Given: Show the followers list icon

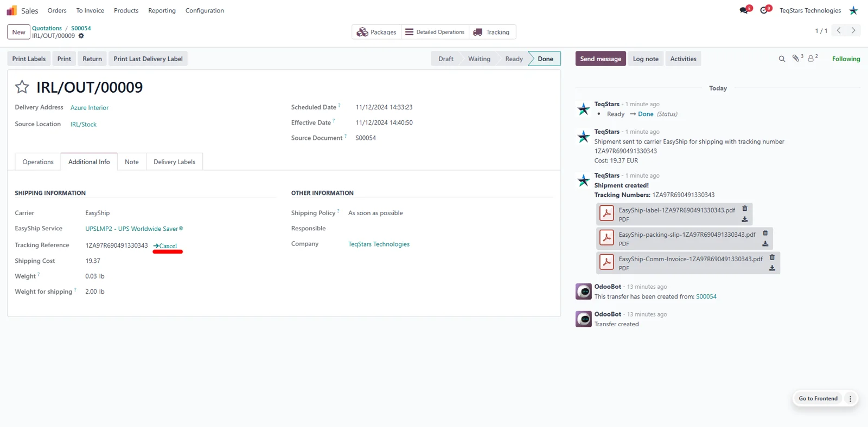Looking at the screenshot, I should (x=812, y=59).
